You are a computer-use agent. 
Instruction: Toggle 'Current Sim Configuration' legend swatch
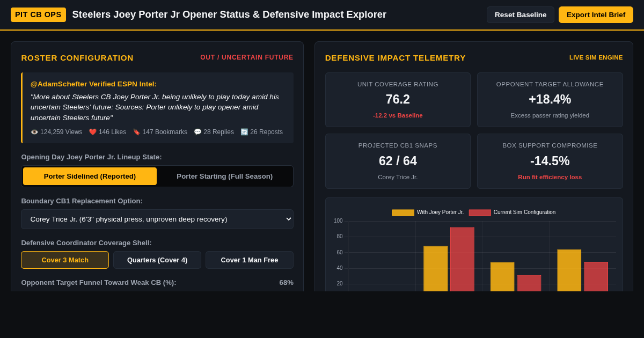point(480,212)
